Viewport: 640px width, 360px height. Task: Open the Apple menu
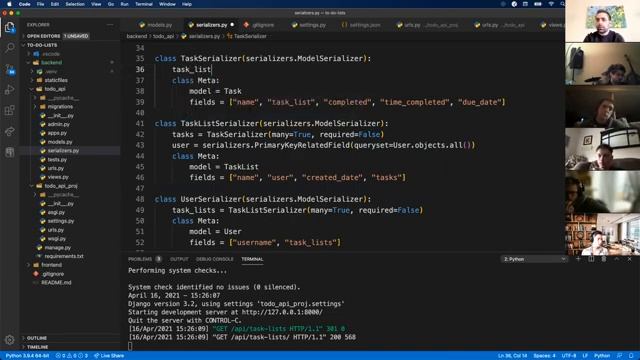(9, 4)
